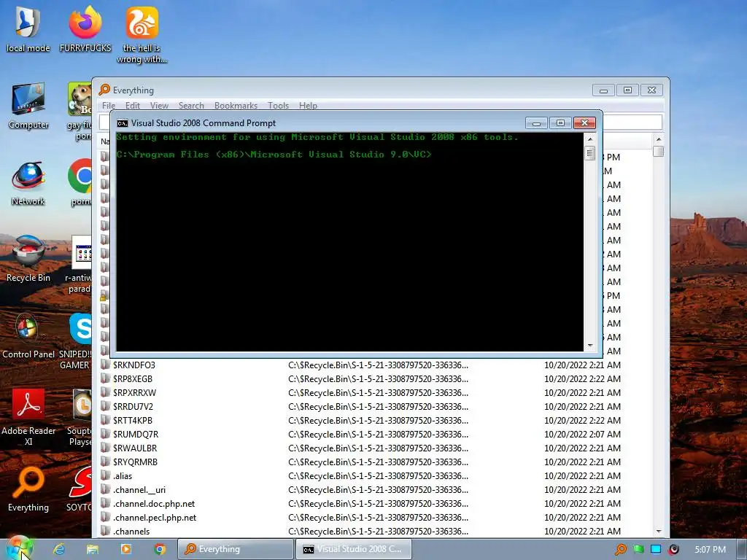Click the blue monitor tray icon
Viewport: 747px width, 560px height.
[656, 550]
